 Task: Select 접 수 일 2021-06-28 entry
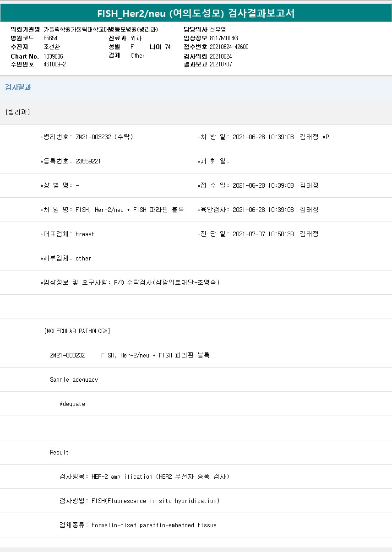coord(258,185)
